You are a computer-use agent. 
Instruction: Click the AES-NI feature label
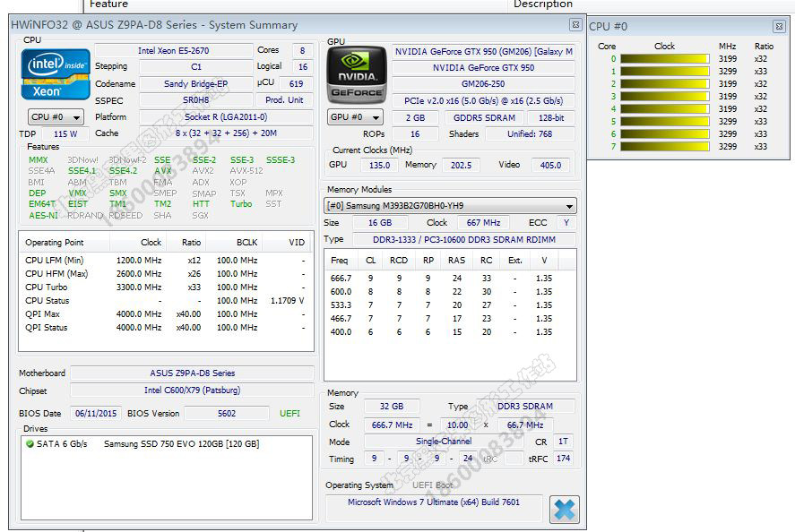[x=43, y=215]
